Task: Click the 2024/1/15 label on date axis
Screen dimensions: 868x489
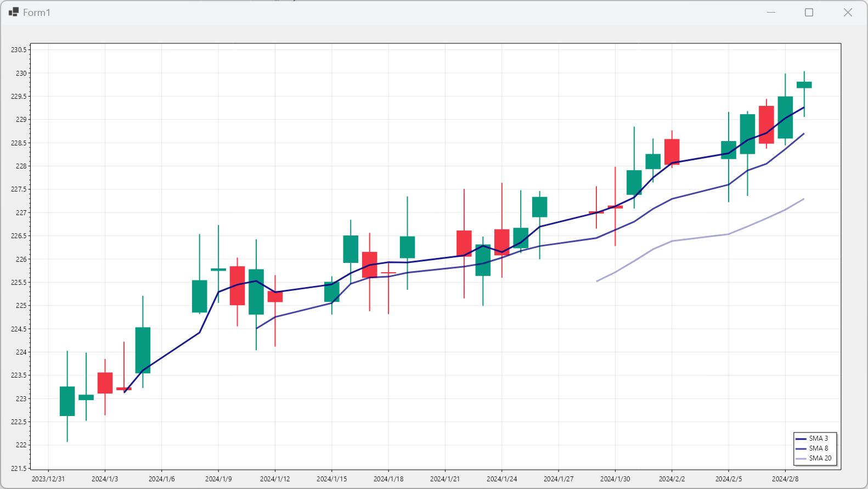Action: click(331, 479)
